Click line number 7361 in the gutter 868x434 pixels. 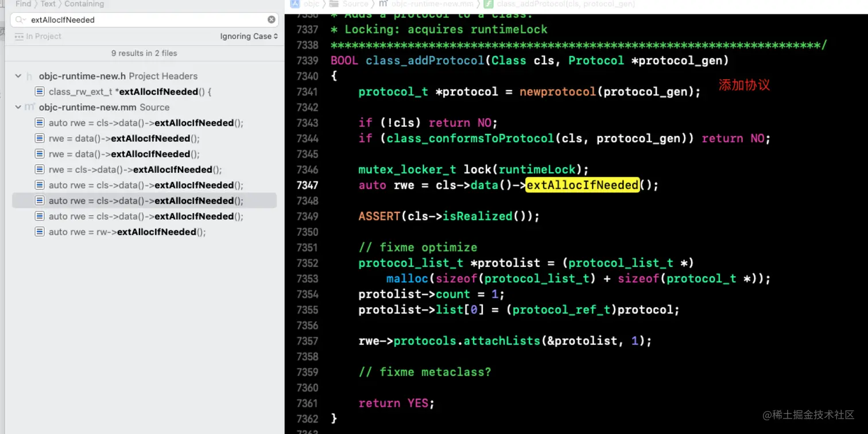(307, 403)
